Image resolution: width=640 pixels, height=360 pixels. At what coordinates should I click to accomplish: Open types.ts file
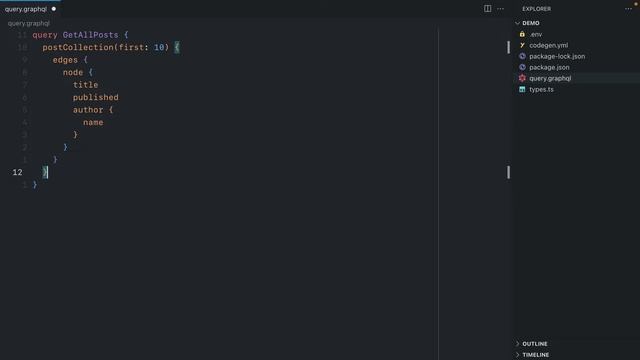pyautogui.click(x=576, y=89)
